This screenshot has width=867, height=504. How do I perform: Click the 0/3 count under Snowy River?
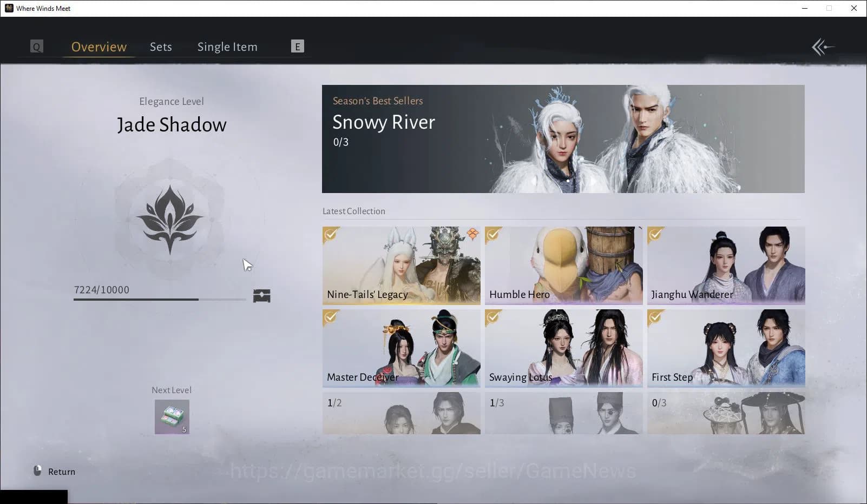(x=341, y=142)
